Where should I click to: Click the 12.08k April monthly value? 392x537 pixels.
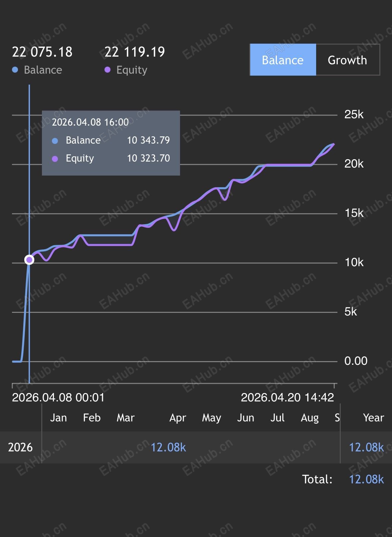(x=168, y=447)
